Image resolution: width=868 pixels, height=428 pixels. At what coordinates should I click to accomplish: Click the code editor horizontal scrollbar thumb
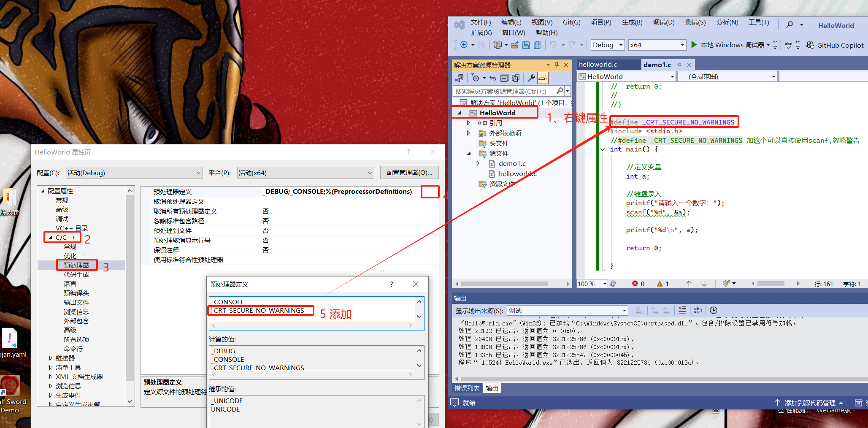771,284
